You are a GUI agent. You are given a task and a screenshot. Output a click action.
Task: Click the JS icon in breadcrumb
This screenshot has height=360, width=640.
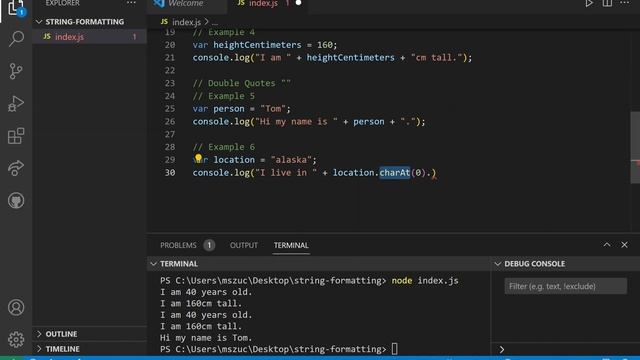point(164,22)
